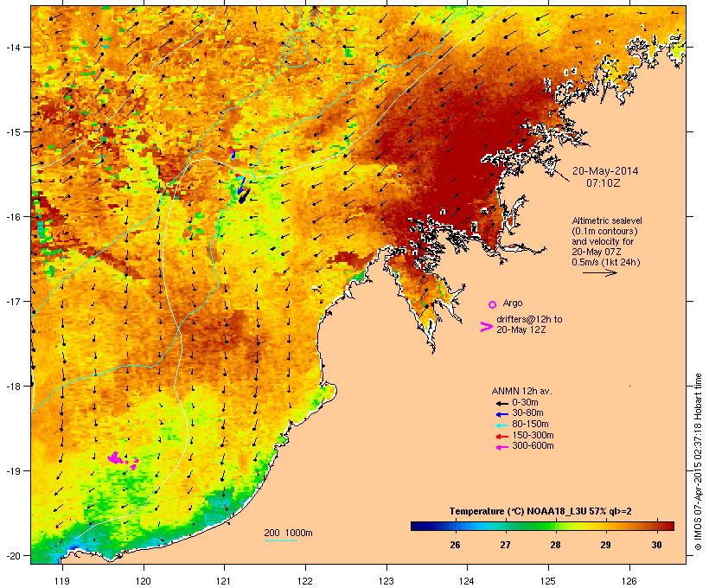Click the blue ANMN mooring arrows near 121E

click(x=243, y=190)
